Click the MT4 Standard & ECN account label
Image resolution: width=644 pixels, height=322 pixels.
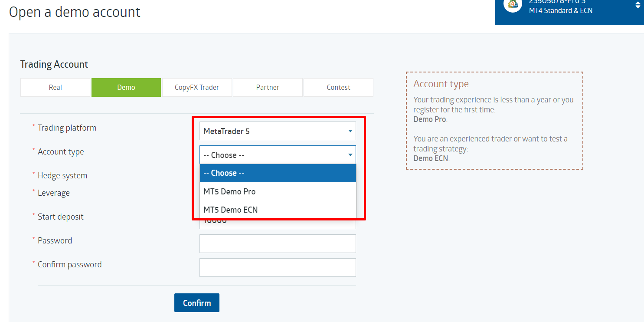click(x=561, y=10)
